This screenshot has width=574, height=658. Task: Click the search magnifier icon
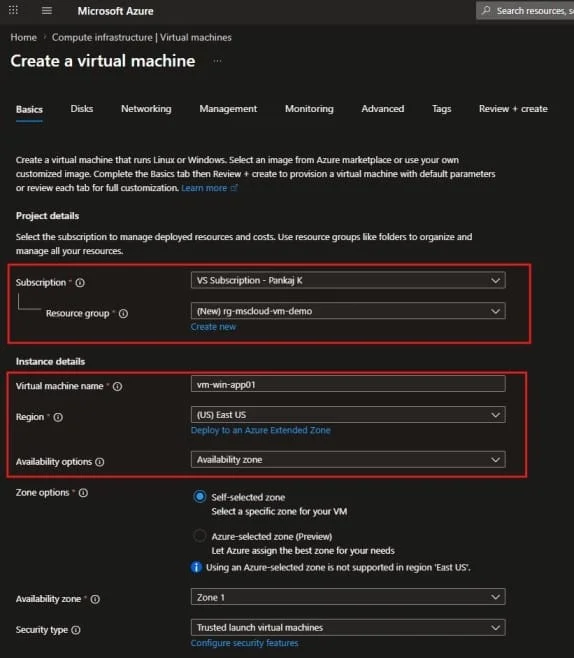tap(486, 10)
